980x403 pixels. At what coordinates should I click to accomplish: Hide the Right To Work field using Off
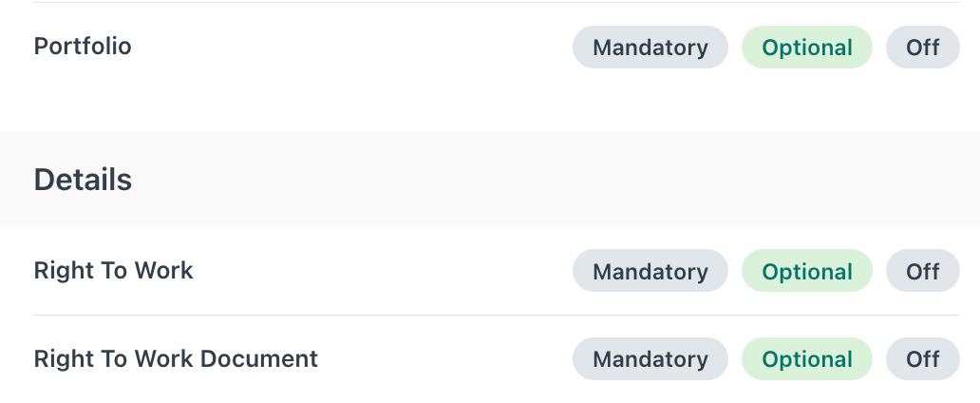coord(922,271)
